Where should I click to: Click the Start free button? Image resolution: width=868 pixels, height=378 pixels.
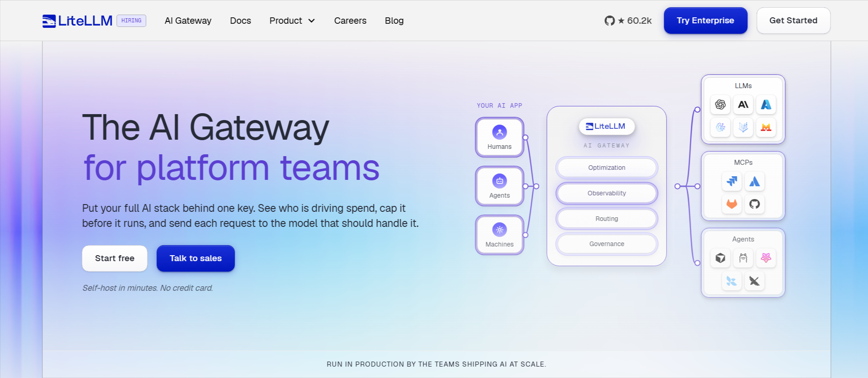tap(115, 258)
